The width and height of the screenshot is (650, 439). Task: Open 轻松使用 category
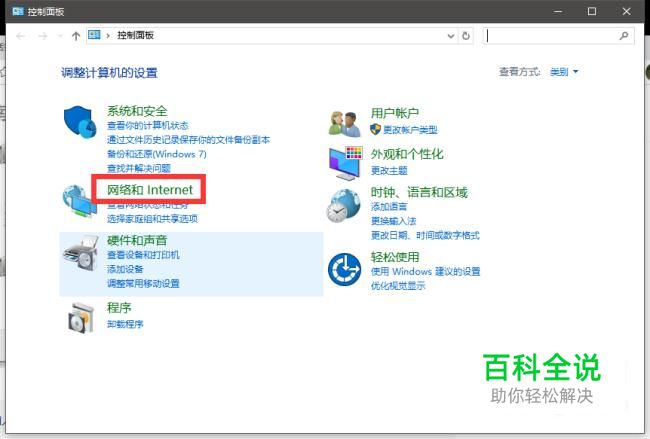coord(395,257)
